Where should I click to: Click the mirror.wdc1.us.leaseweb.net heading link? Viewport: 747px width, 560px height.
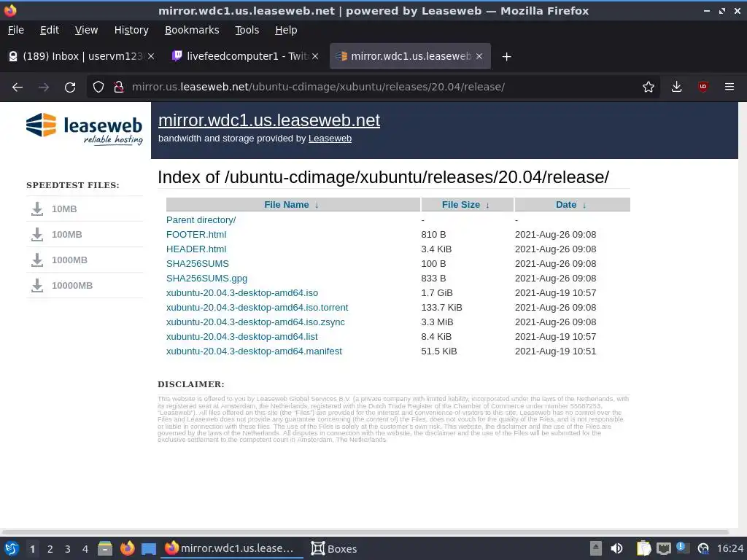click(269, 120)
